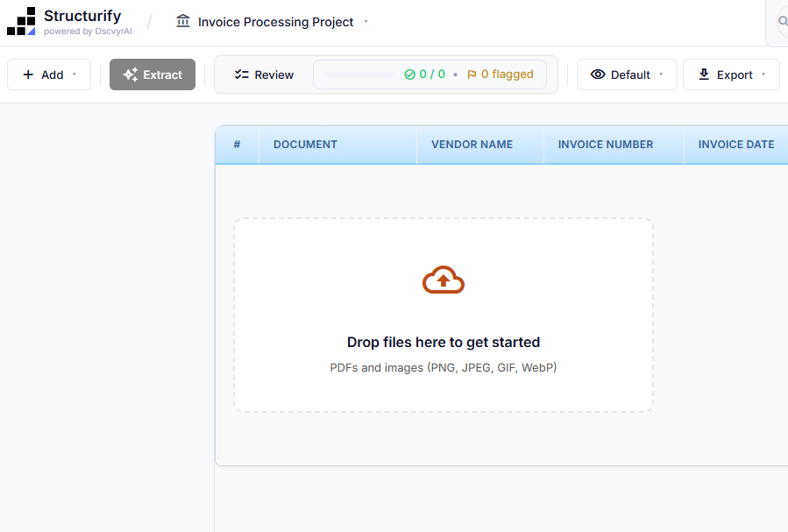Click the green 0 / 0 progress indicator
This screenshot has height=532, width=788.
424,74
